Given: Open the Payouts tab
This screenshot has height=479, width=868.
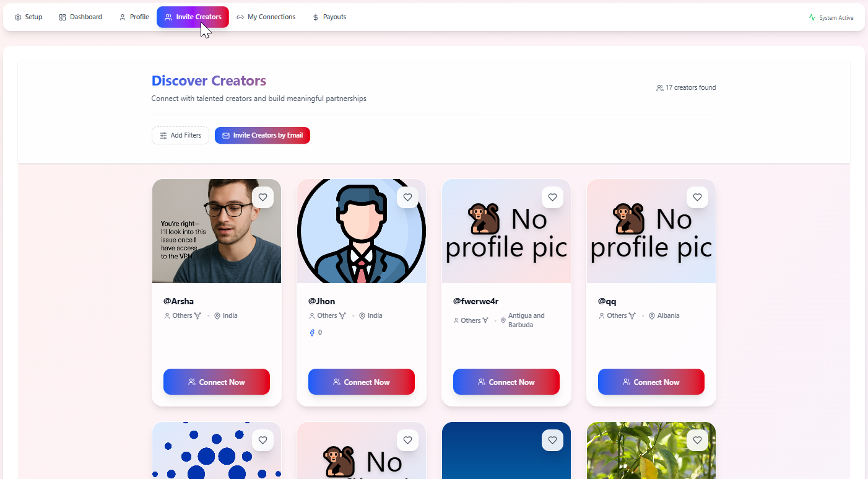Looking at the screenshot, I should coord(329,17).
